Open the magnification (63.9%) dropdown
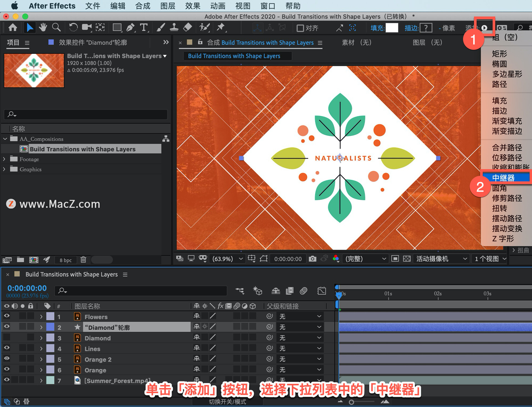Screen dimensions: 532x407 coord(227,259)
